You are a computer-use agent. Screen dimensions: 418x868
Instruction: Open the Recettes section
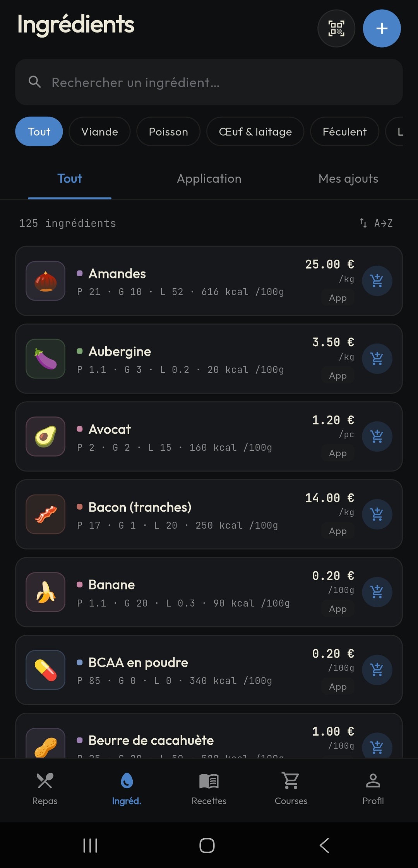point(209,789)
